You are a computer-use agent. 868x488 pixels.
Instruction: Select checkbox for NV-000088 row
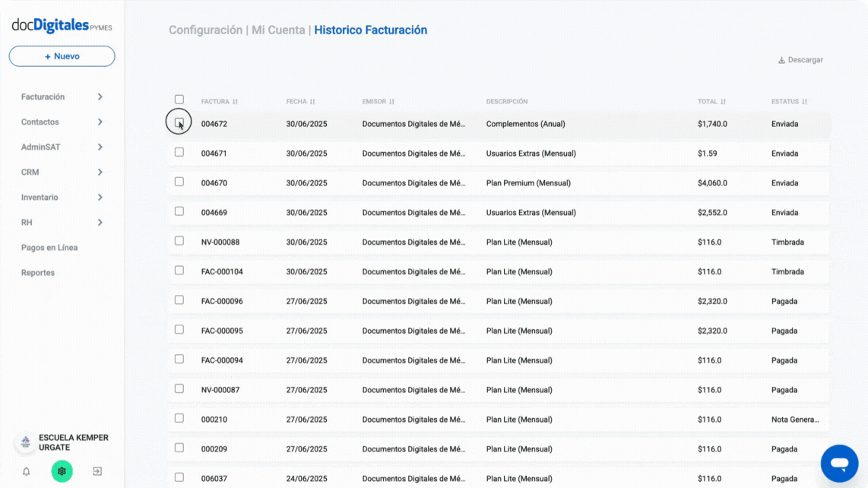click(179, 240)
